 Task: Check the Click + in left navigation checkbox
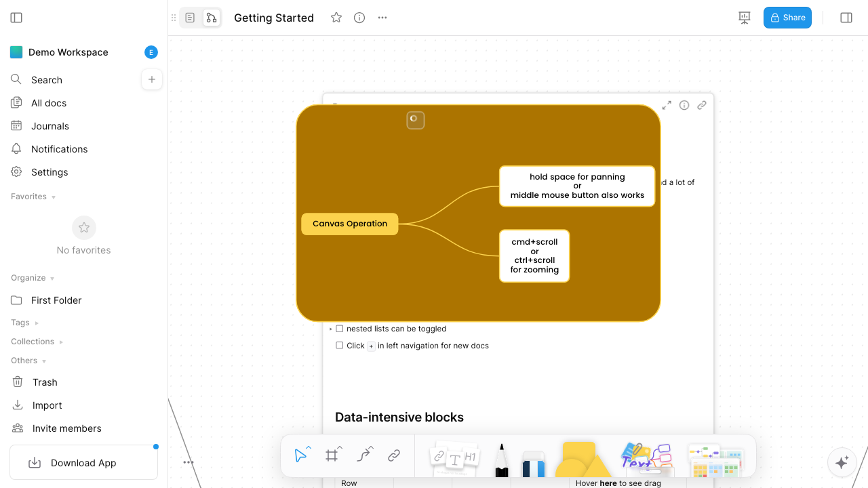(x=340, y=346)
